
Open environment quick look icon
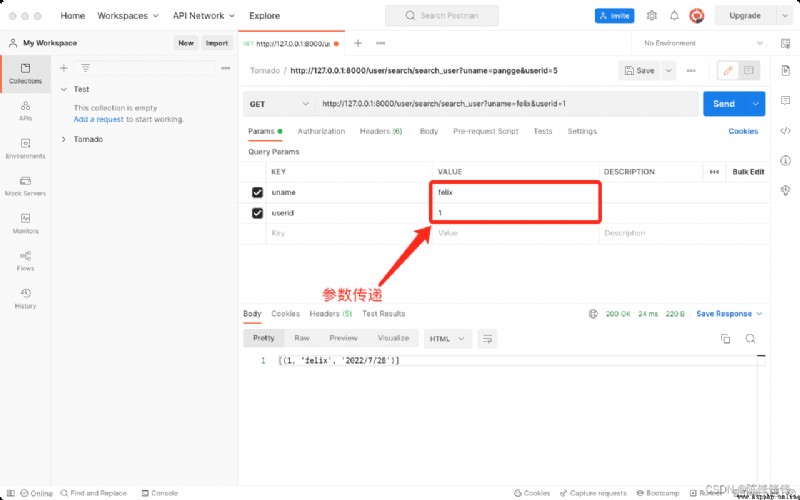(x=786, y=43)
